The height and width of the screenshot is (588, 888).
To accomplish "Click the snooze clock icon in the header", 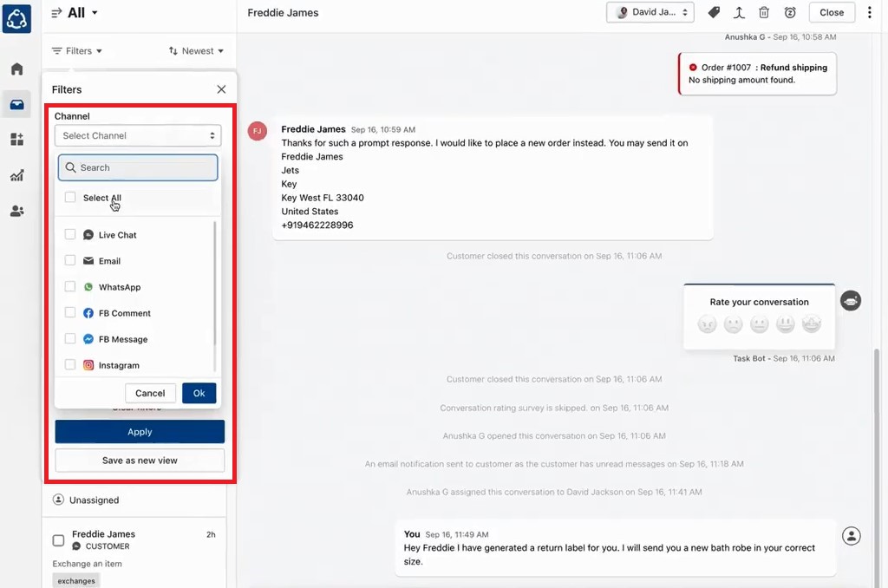I will point(790,13).
